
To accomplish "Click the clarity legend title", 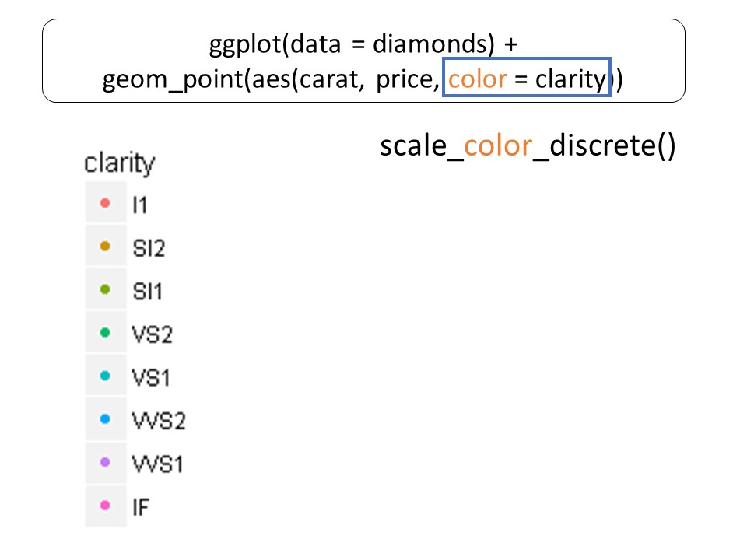I will (119, 164).
